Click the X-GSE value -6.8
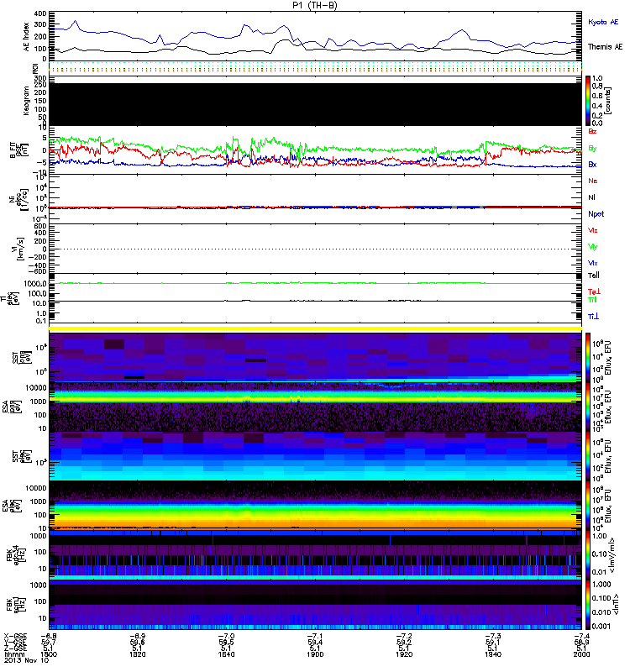The width and height of the screenshot is (630, 672). (x=49, y=636)
